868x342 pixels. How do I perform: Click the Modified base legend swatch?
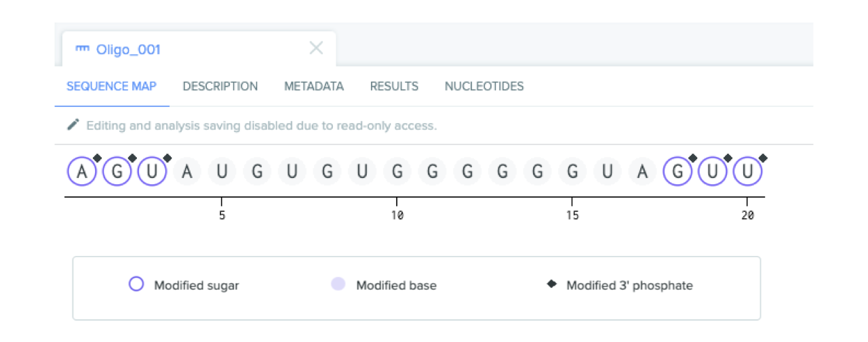338,284
